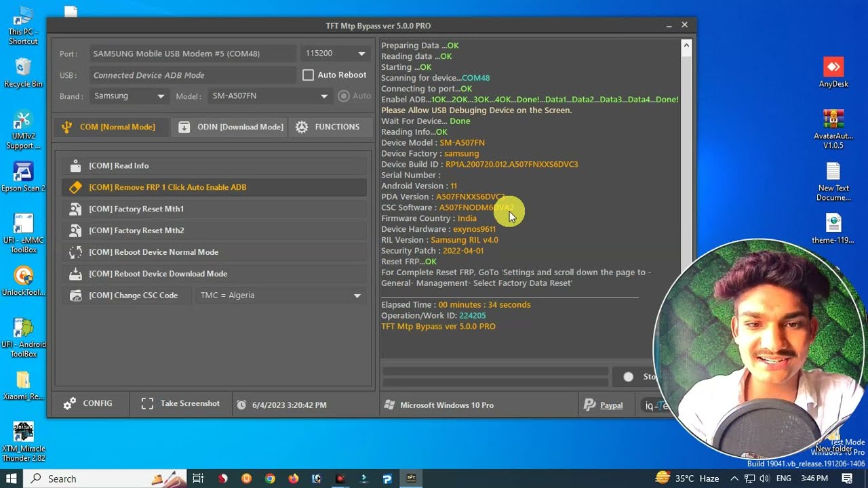Click the CONFIG gear icon
This screenshot has width=868, height=488.
click(69, 404)
